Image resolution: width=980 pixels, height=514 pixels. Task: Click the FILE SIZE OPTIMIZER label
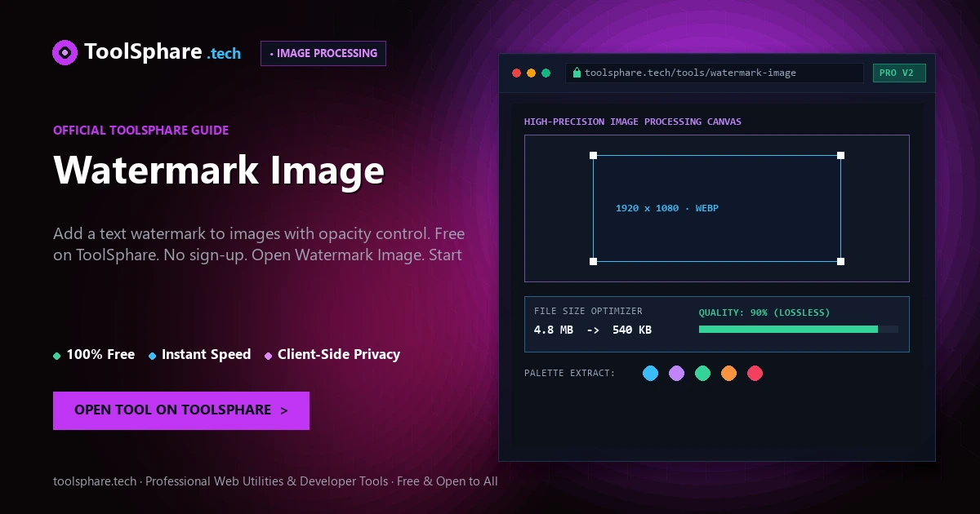click(588, 311)
